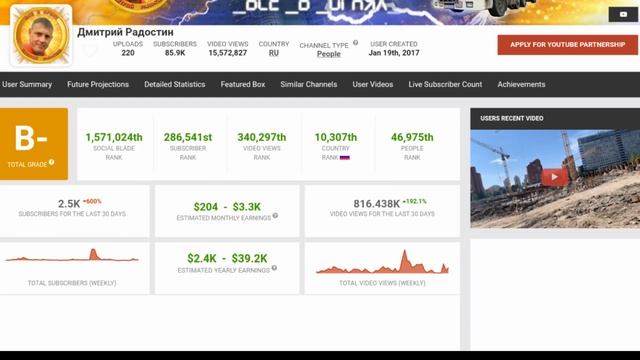Click the 816.438K video views value
Viewport: 640px width, 360px height.
pyautogui.click(x=376, y=204)
